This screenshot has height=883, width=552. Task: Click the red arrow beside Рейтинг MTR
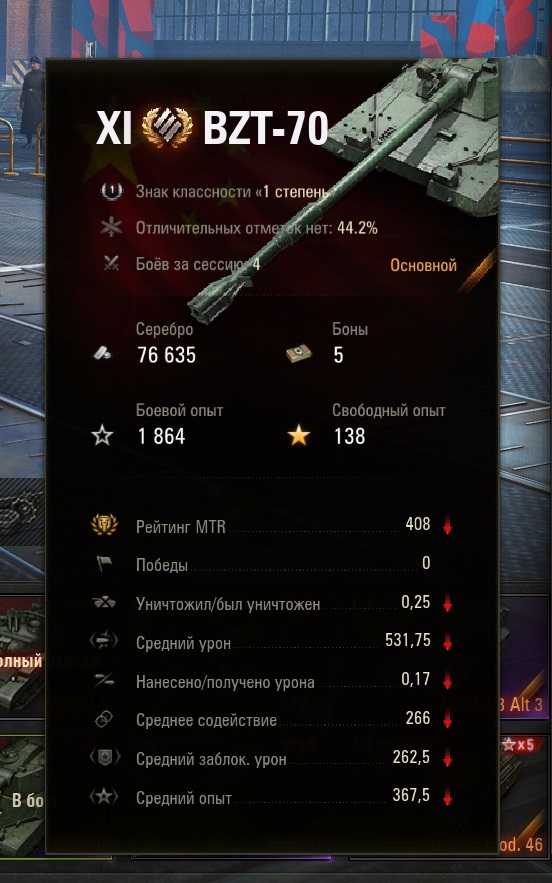(448, 527)
